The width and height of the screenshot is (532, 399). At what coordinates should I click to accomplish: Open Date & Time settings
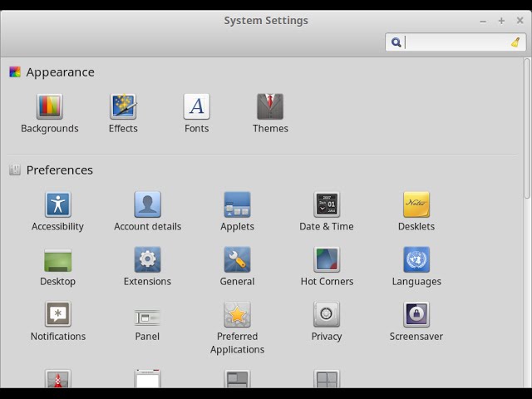coord(327,211)
